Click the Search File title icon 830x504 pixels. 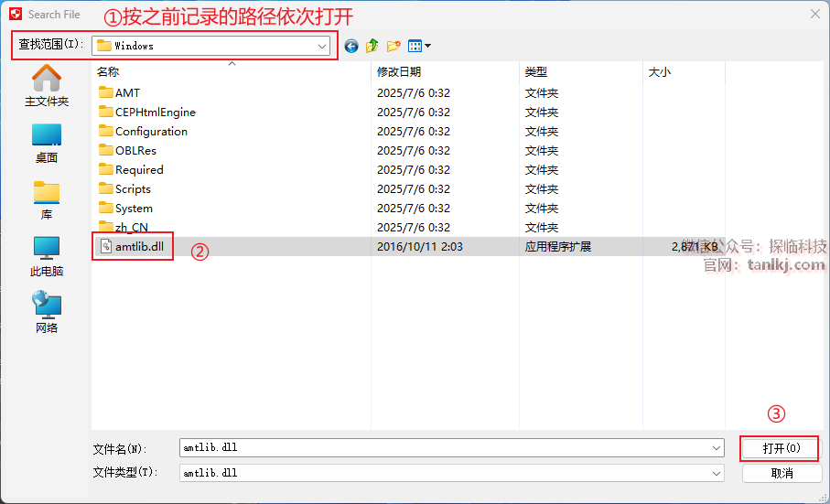click(16, 15)
